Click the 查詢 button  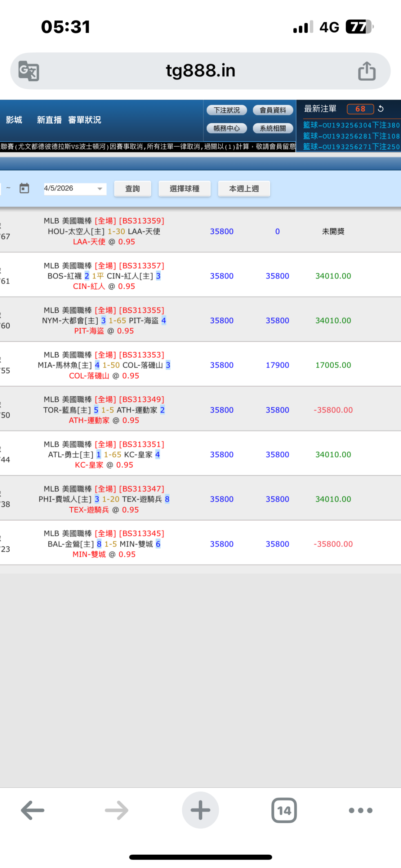(133, 189)
